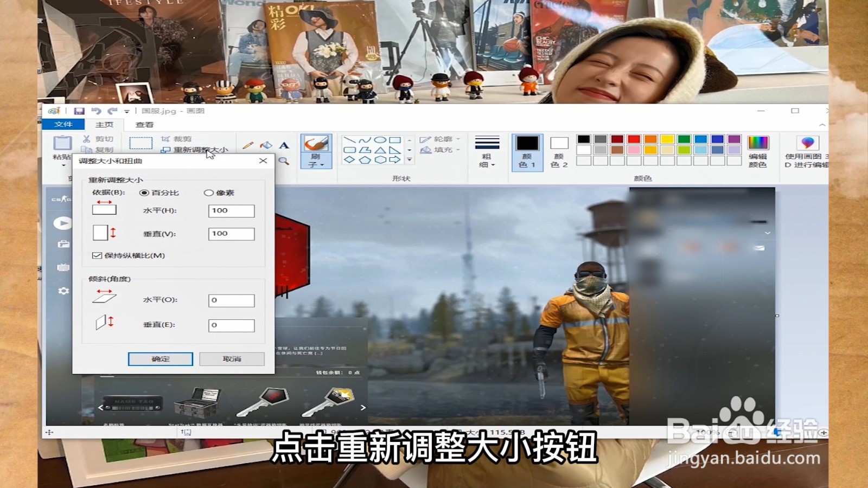This screenshot has width=868, height=488.
Task: Pick the brown color swatch
Action: tap(617, 150)
